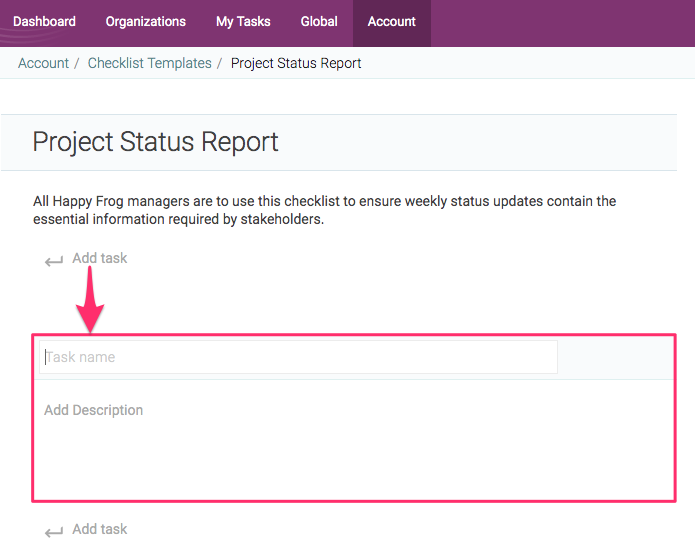Click the upper Add task link

(100, 258)
